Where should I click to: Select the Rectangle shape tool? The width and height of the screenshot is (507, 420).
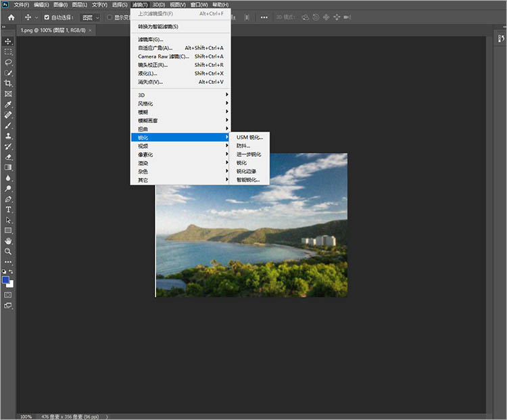coord(8,231)
